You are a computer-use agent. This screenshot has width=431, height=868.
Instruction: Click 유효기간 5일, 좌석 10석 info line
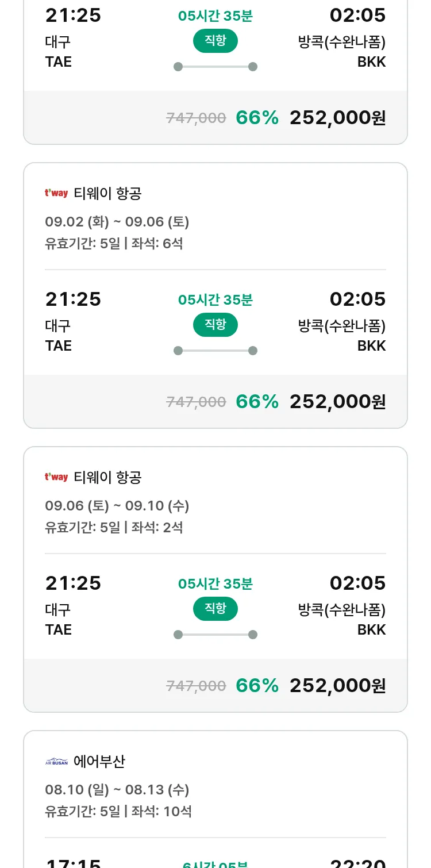tap(118, 812)
